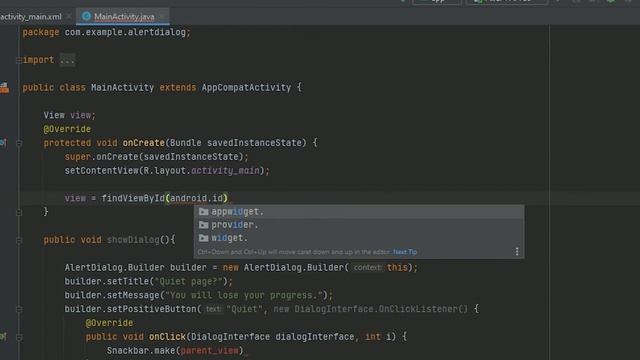This screenshot has width=640, height=360.
Task: Select the MainActivity.java editor tab
Action: (x=124, y=17)
